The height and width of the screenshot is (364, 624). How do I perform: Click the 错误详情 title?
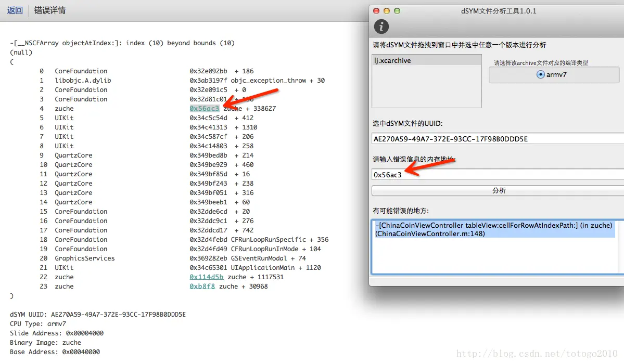(x=50, y=10)
